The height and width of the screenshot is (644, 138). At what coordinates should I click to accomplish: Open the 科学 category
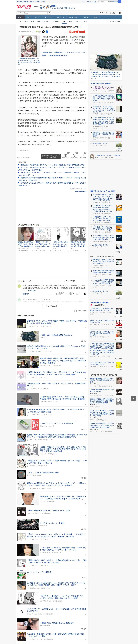(x=71, y=21)
